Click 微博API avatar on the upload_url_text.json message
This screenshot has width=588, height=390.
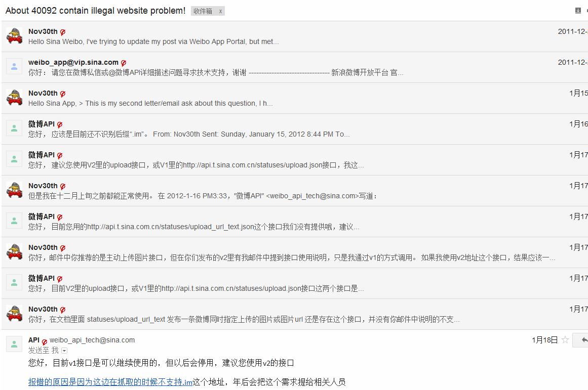[x=14, y=221]
